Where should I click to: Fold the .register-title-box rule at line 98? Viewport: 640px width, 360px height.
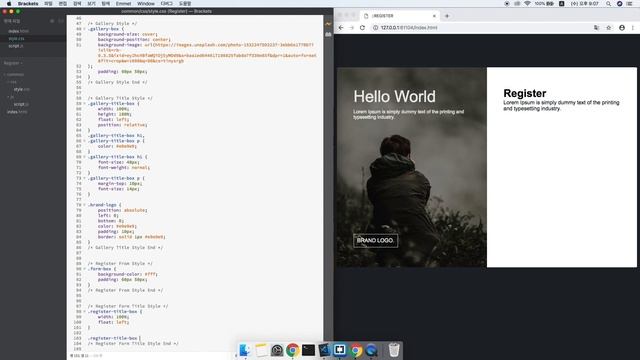[x=84, y=311]
